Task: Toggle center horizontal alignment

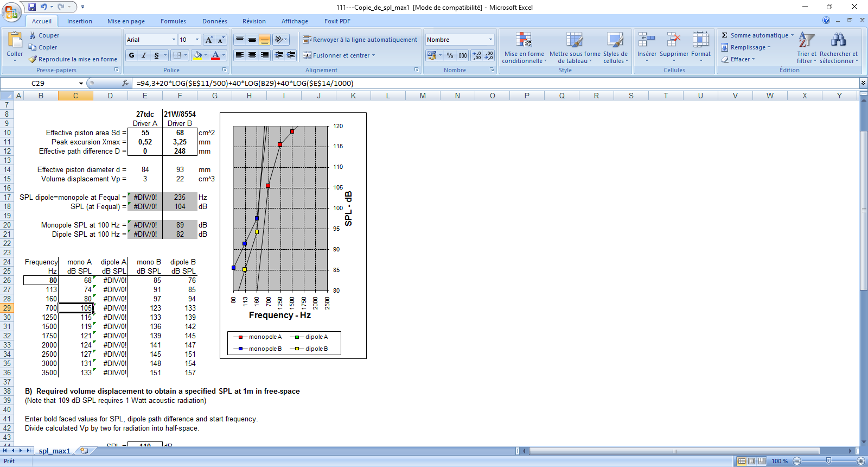Action: tap(252, 55)
